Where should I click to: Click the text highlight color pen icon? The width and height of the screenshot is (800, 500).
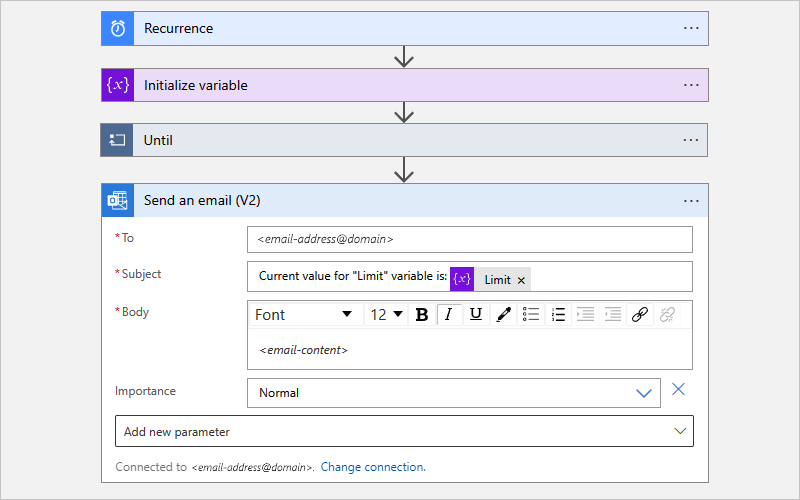pyautogui.click(x=503, y=314)
